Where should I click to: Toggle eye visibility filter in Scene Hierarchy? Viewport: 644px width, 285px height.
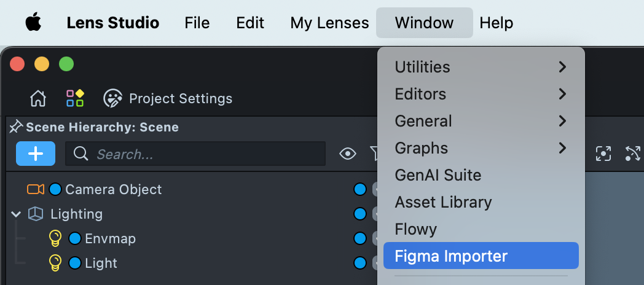pos(348,154)
